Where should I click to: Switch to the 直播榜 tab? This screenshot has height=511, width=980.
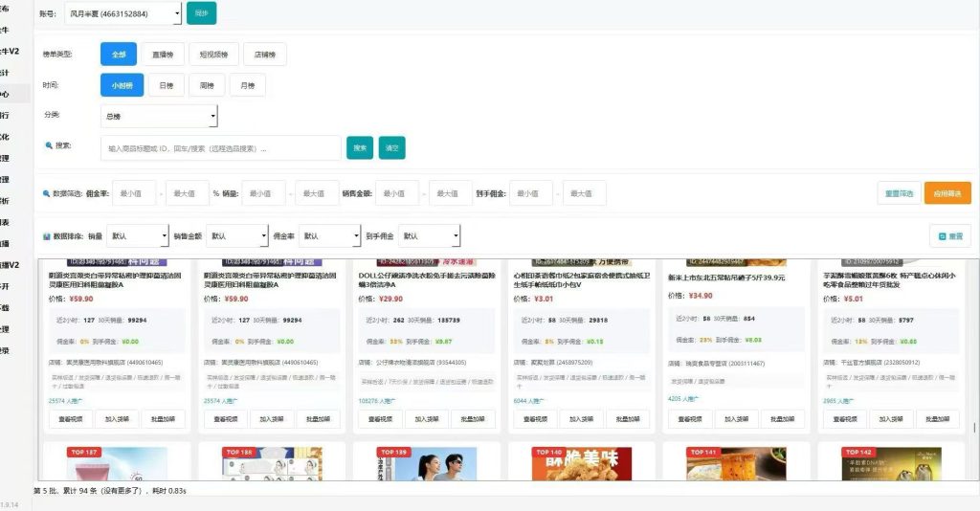click(163, 55)
